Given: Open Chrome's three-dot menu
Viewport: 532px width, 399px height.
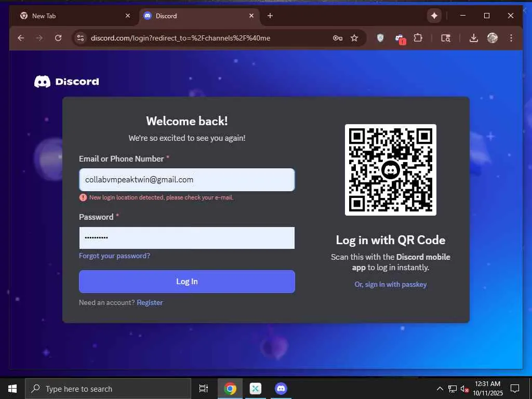Looking at the screenshot, I should point(511,38).
